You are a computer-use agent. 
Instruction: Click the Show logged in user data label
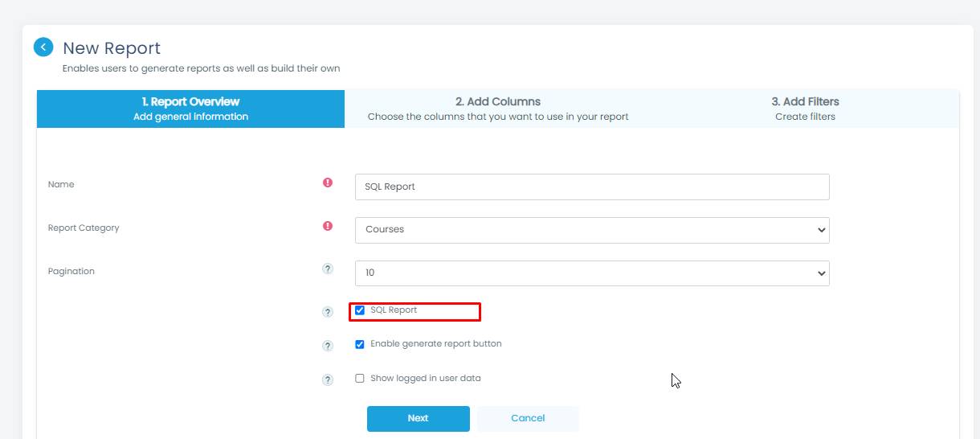click(425, 378)
